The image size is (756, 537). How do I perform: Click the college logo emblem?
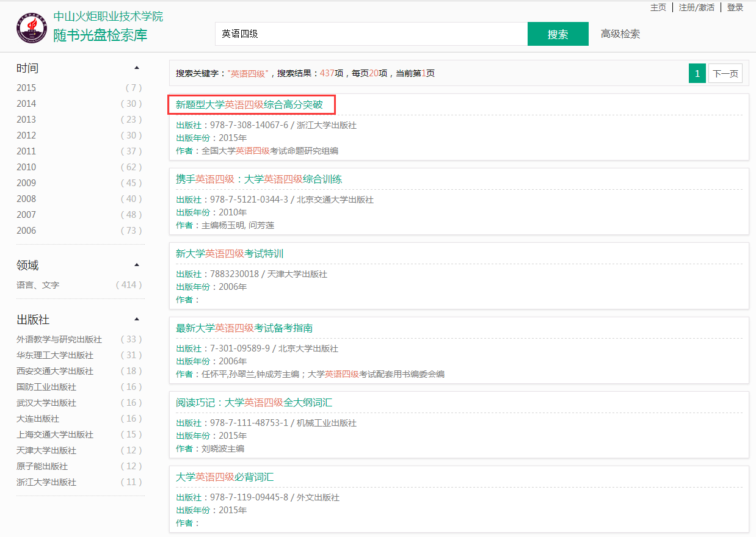click(32, 28)
